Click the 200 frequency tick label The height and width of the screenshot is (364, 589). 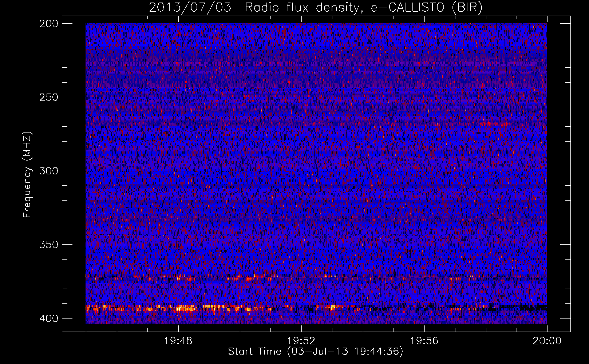pos(49,24)
